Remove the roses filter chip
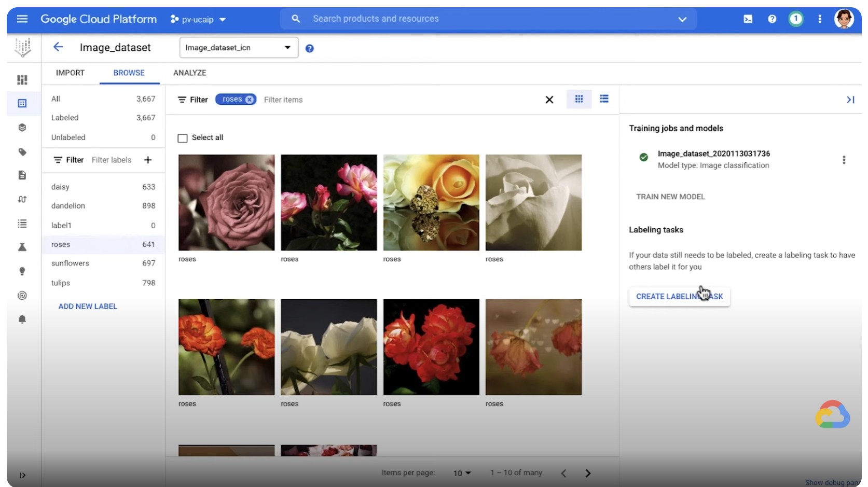This screenshot has height=487, width=868. coord(250,100)
